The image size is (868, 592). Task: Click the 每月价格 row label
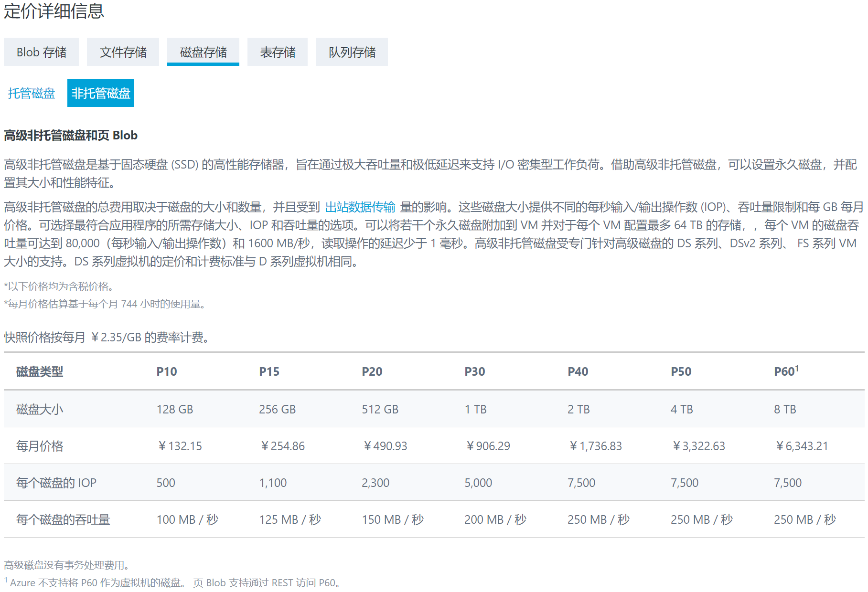click(40, 446)
